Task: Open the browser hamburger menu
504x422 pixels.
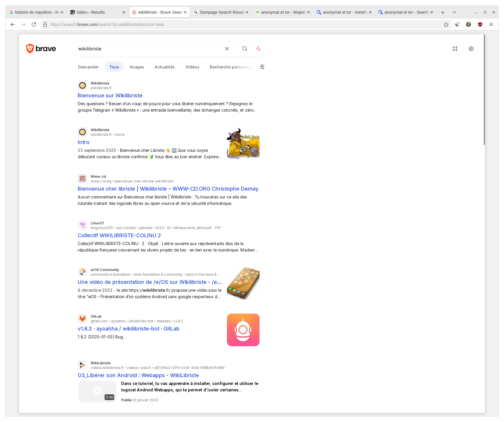Action: (491, 24)
